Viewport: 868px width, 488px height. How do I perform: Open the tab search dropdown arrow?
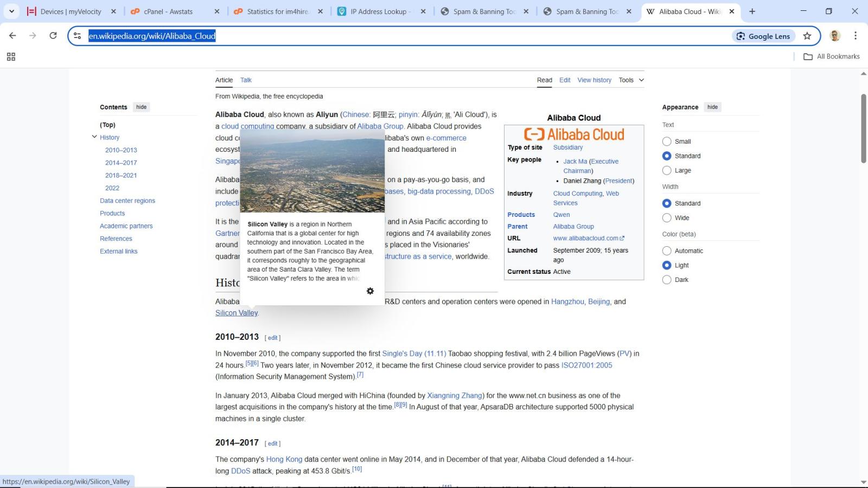11,11
